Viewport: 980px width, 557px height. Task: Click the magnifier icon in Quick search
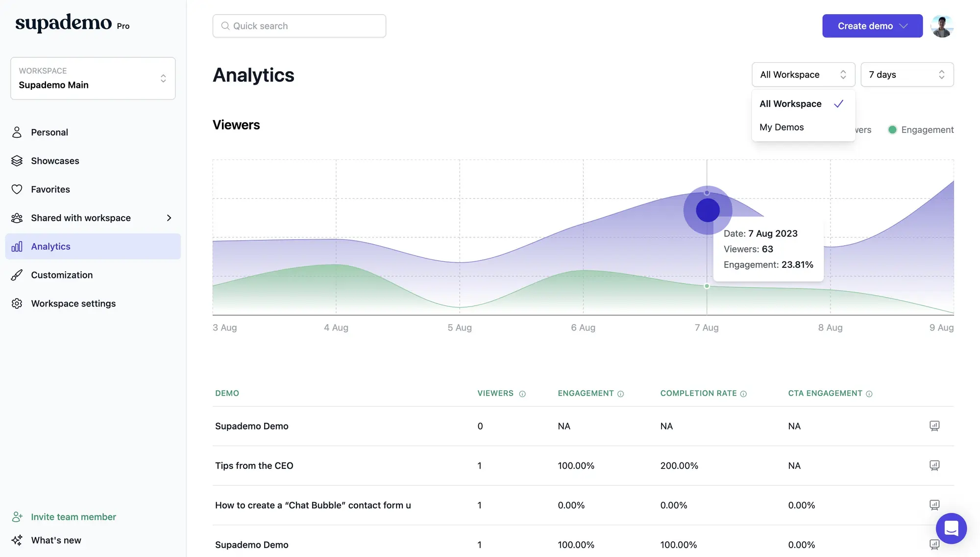click(x=225, y=26)
